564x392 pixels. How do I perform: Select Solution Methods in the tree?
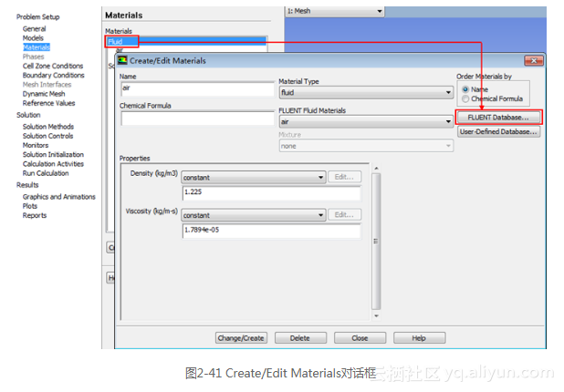click(x=48, y=127)
